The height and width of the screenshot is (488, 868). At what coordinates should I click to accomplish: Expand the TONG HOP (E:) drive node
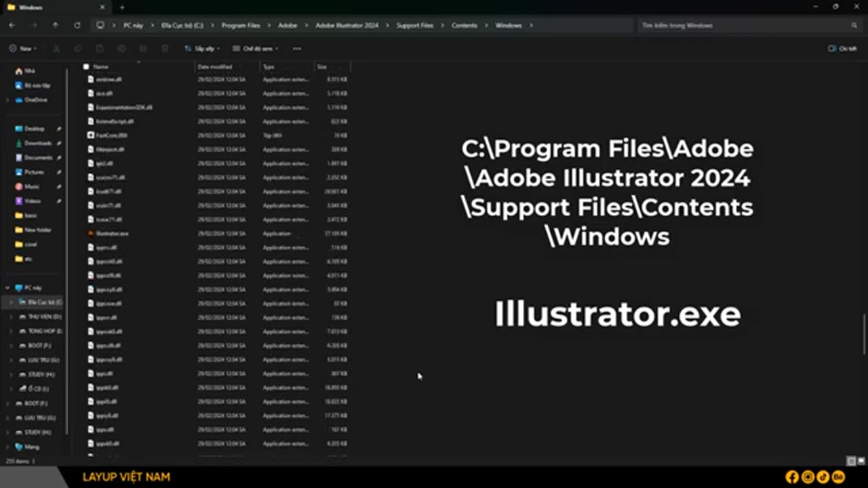click(12, 331)
